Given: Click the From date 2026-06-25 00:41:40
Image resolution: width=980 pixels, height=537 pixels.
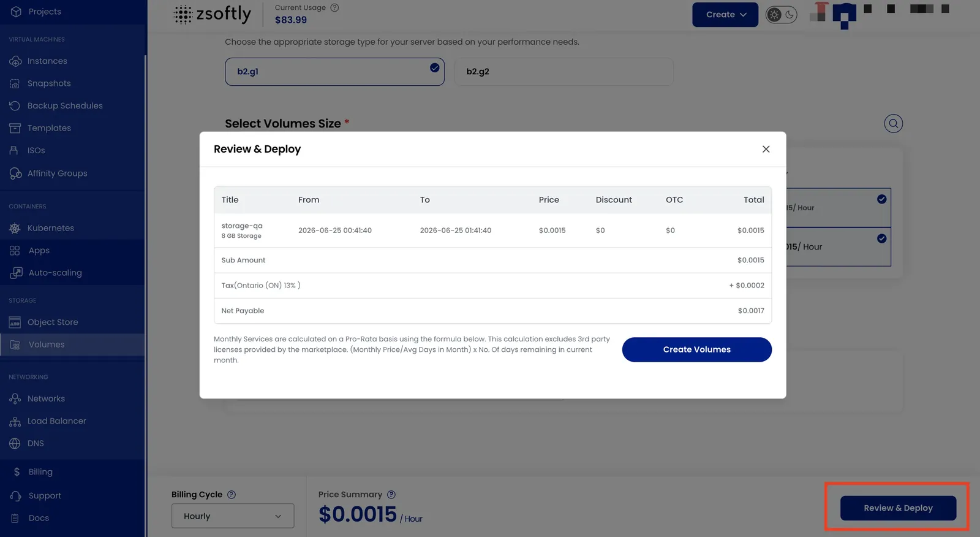Looking at the screenshot, I should pos(335,230).
